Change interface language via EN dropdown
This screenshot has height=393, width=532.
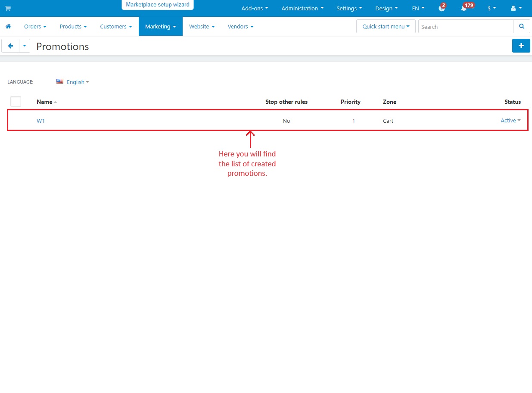[418, 8]
